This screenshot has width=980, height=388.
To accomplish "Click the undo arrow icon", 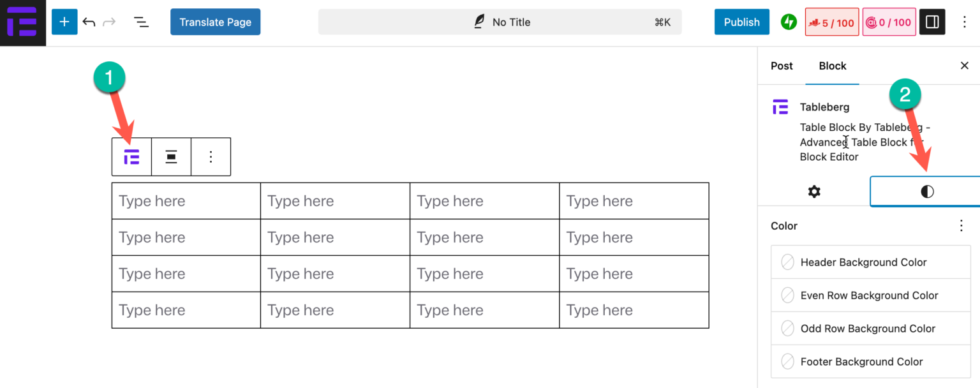I will (x=89, y=22).
